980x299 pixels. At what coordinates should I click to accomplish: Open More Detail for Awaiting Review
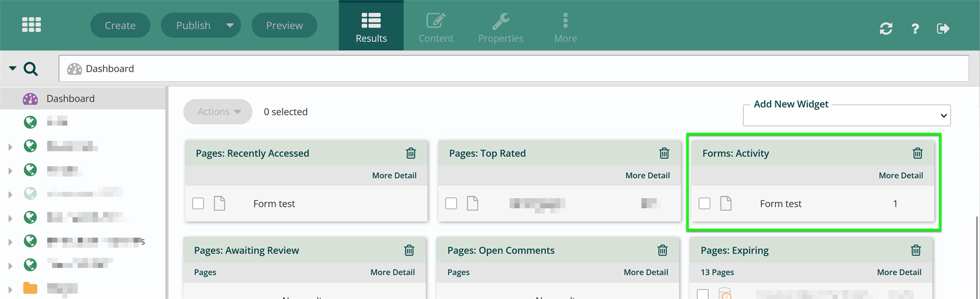(x=393, y=273)
